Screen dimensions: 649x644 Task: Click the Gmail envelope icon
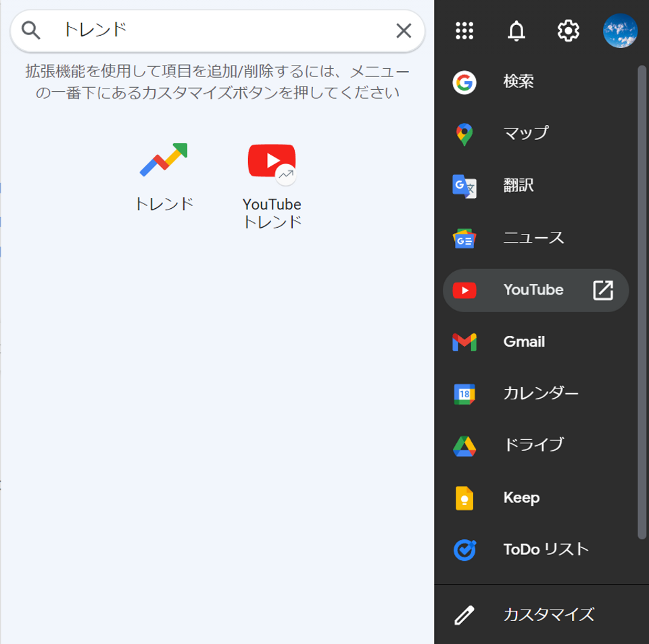pyautogui.click(x=464, y=342)
